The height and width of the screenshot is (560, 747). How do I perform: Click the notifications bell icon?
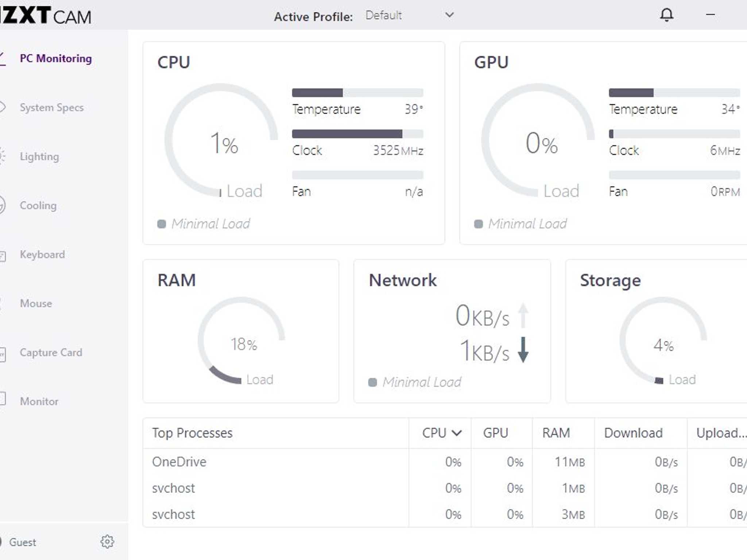[666, 15]
